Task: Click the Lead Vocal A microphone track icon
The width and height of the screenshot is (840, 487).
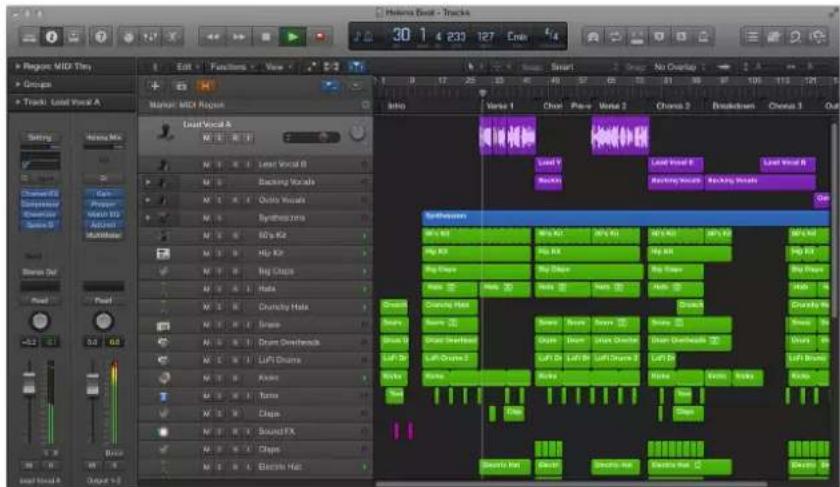Action: tap(164, 131)
